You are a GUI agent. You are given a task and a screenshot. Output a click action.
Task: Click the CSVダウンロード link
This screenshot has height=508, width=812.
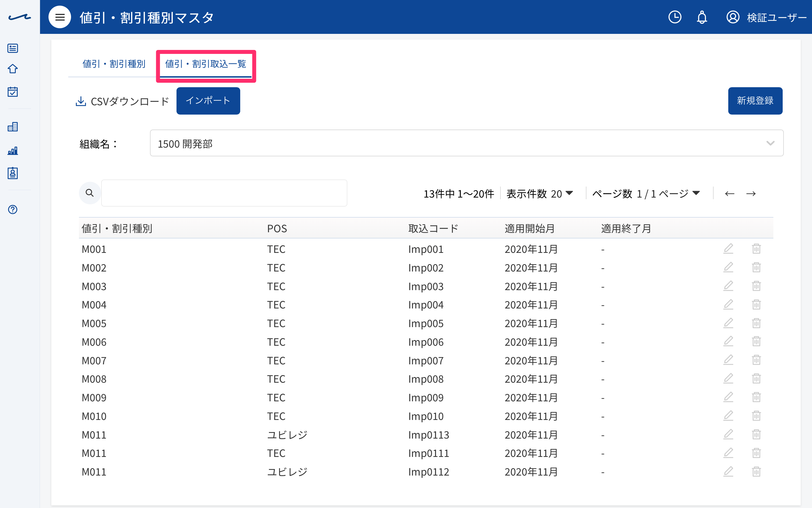click(122, 101)
